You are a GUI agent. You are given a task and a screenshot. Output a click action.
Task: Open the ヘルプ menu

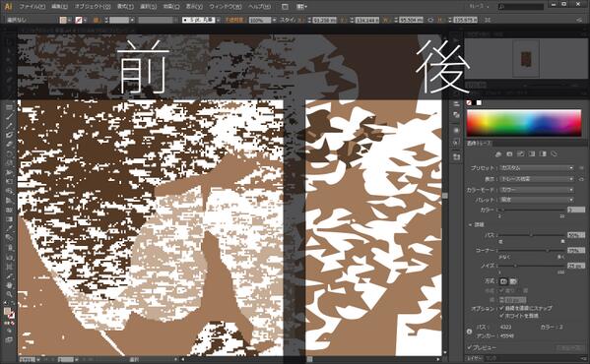259,6
